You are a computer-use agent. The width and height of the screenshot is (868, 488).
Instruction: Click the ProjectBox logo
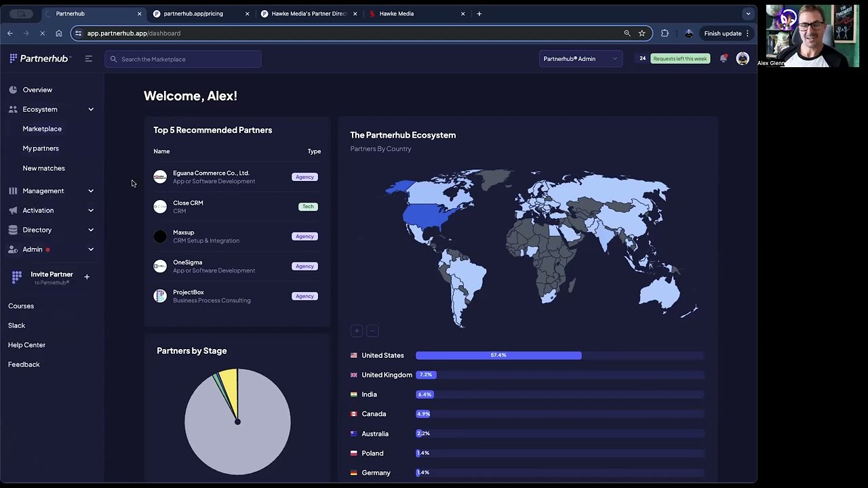160,296
